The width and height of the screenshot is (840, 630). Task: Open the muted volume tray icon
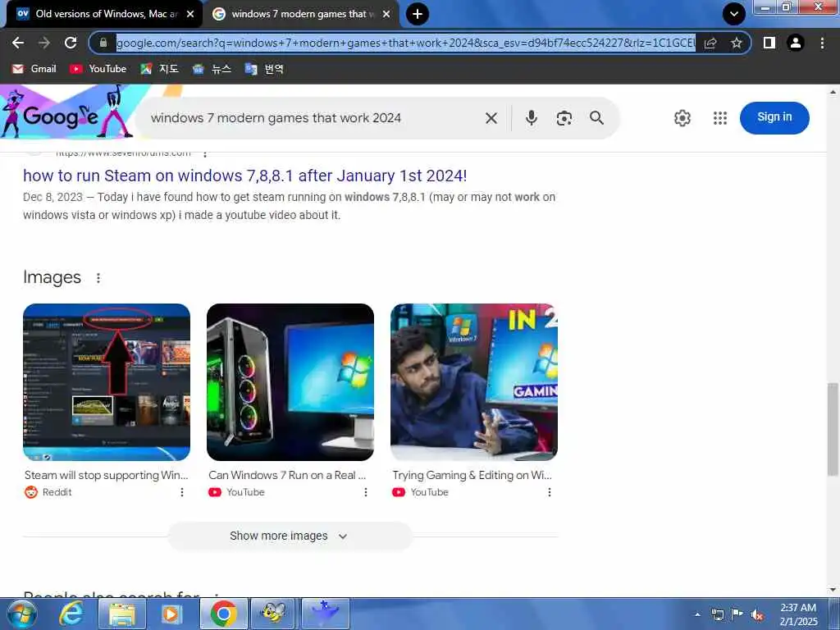point(756,614)
